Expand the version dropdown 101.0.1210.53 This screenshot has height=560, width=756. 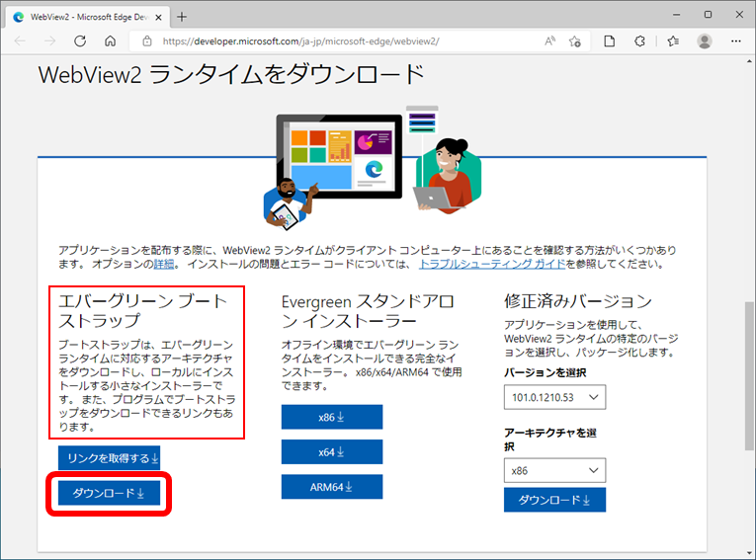pos(555,397)
